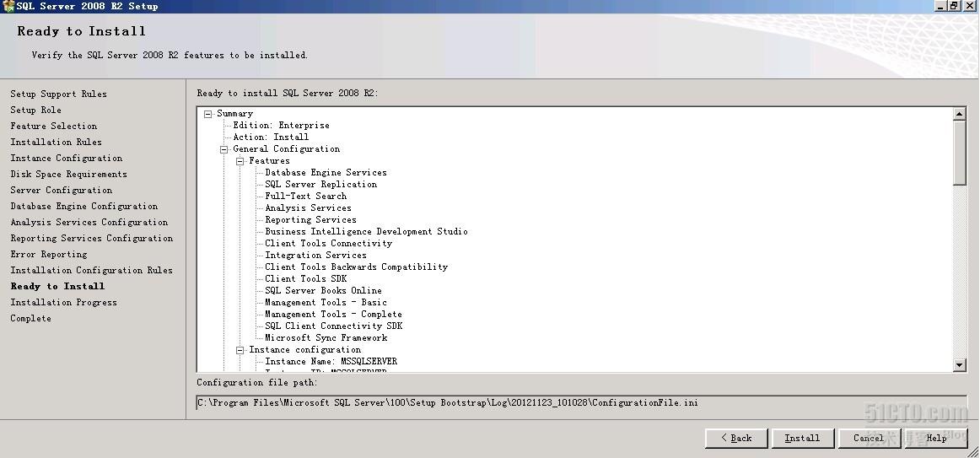Select Microsoft Sync Framework row
The image size is (980, 458).
pos(326,339)
